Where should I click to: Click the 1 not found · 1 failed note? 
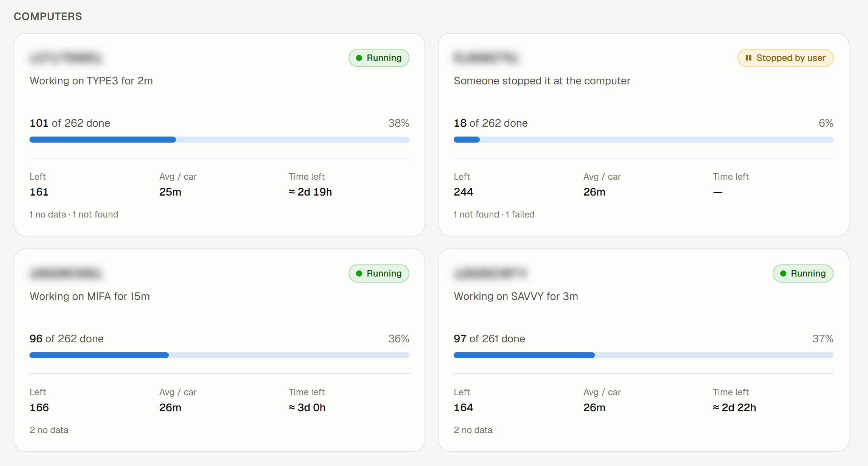click(x=494, y=214)
